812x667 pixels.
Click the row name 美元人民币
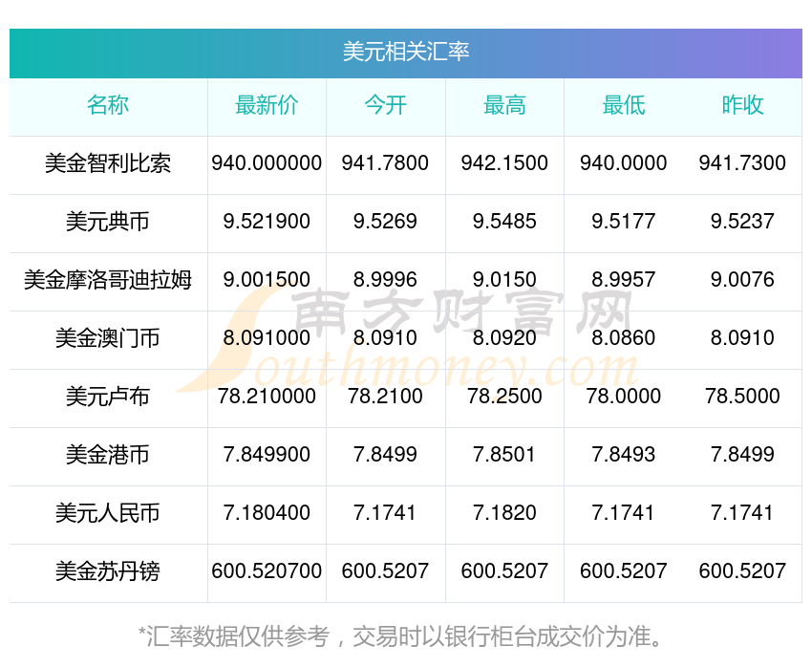(x=108, y=513)
